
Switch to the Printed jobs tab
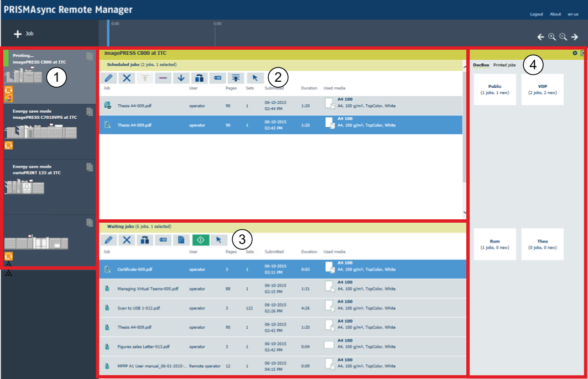tap(504, 65)
